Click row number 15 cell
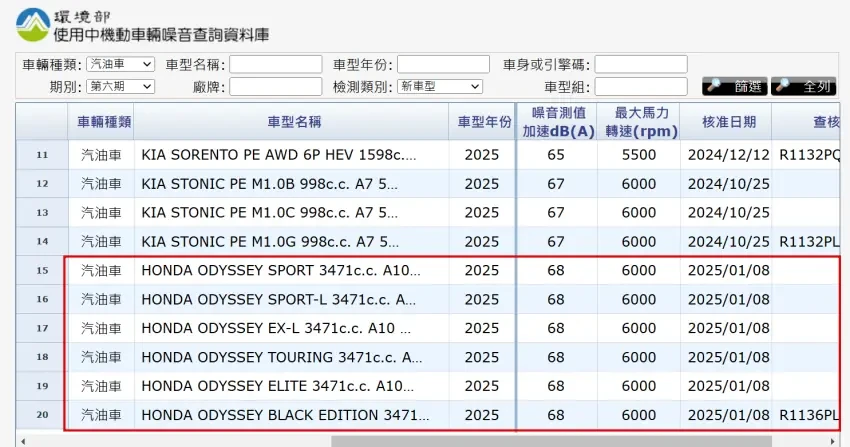 (42, 270)
